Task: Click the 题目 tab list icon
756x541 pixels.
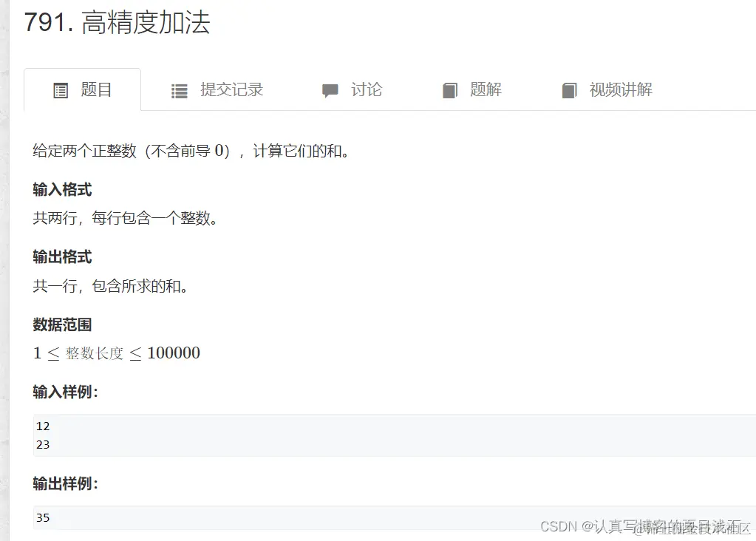Action: pos(61,91)
